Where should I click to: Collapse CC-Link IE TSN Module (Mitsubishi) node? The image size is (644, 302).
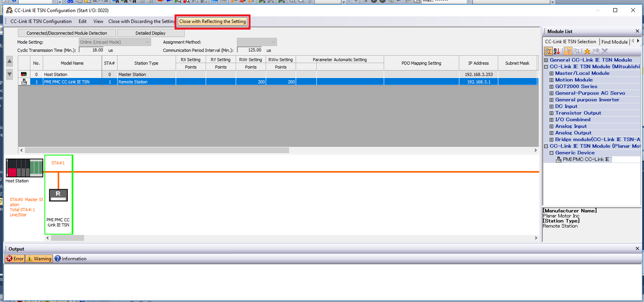546,67
